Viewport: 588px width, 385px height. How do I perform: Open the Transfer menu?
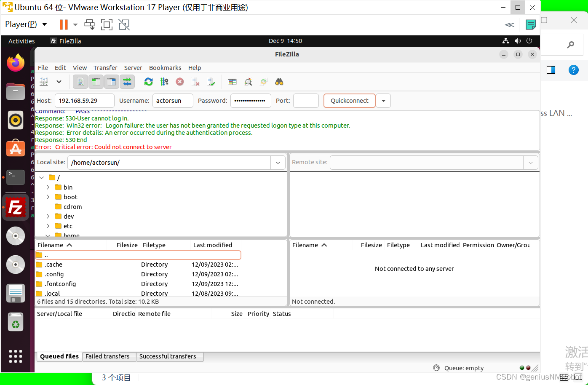[105, 68]
